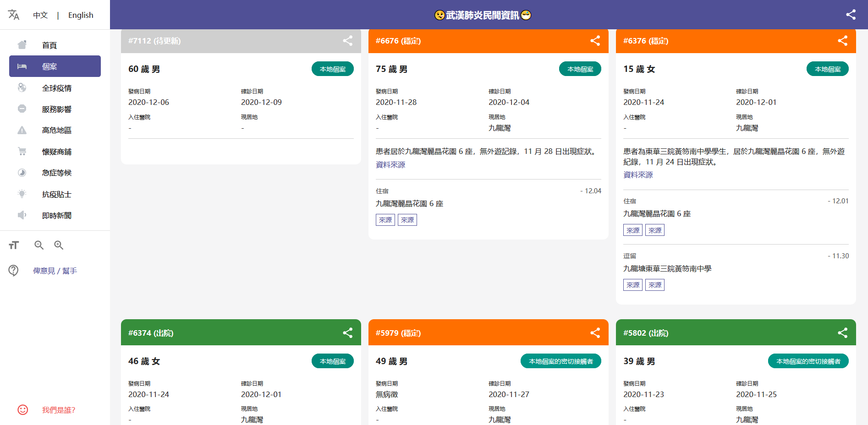Click the text size icon
The height and width of the screenshot is (425, 868).
click(x=14, y=245)
